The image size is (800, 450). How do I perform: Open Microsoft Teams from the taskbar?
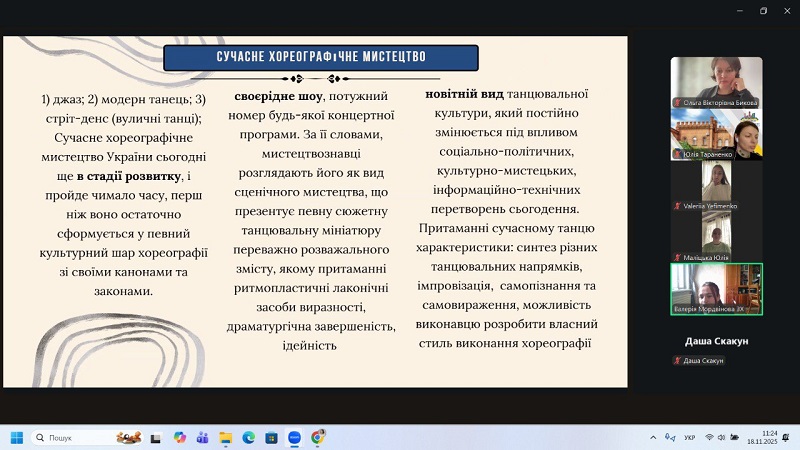point(203,437)
